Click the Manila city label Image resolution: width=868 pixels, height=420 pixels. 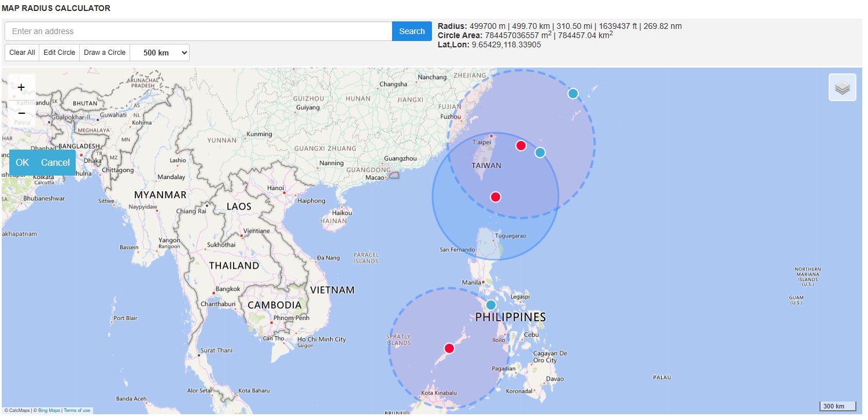471,283
